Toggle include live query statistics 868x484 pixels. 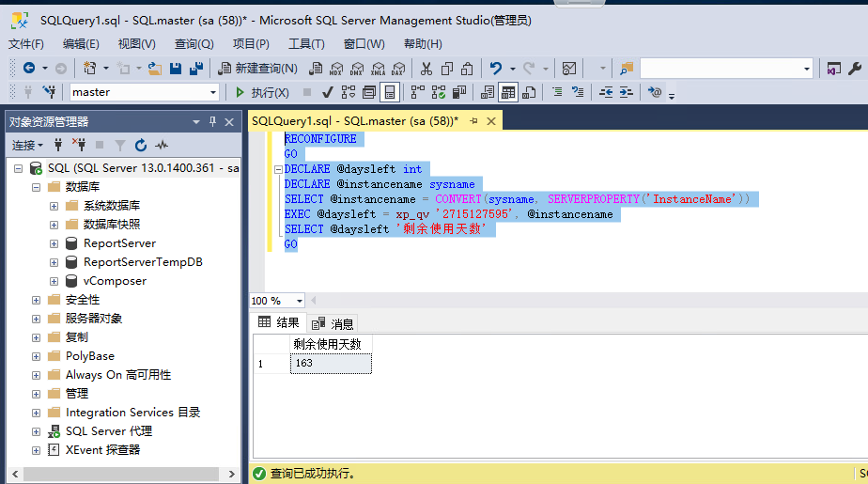click(x=439, y=92)
